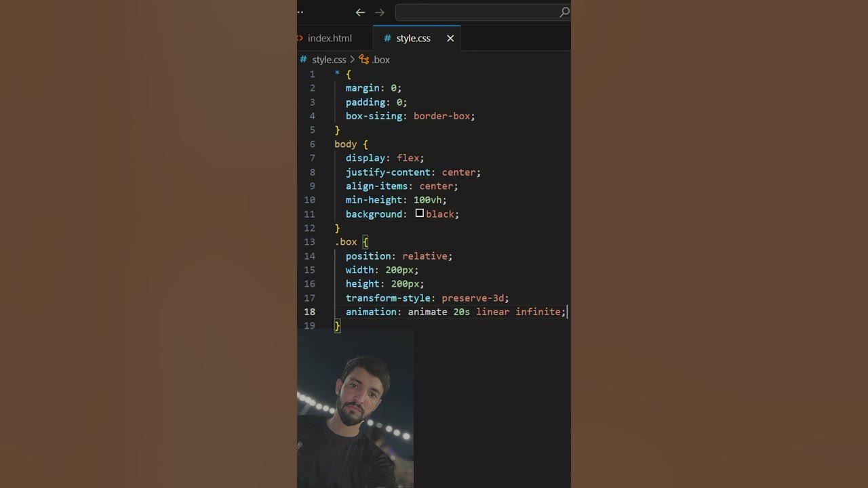Switch to the index.html tab
This screenshot has height=488, width=868.
[x=330, y=38]
